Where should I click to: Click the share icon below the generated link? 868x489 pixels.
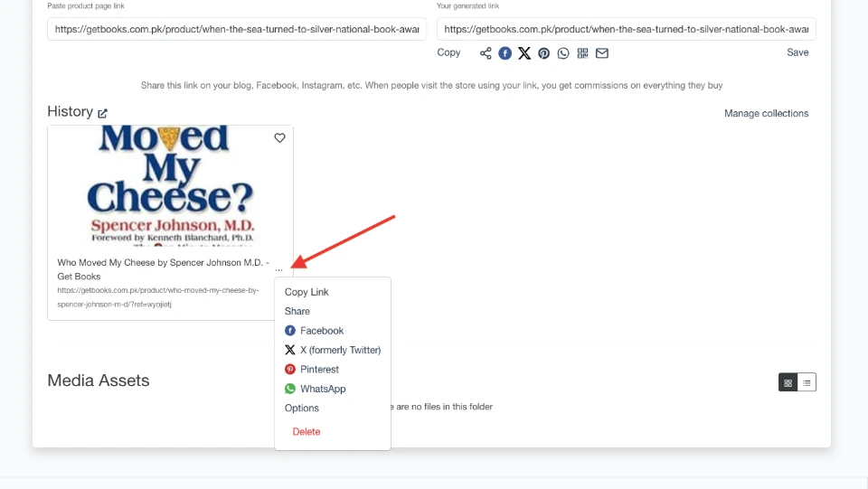tap(486, 53)
